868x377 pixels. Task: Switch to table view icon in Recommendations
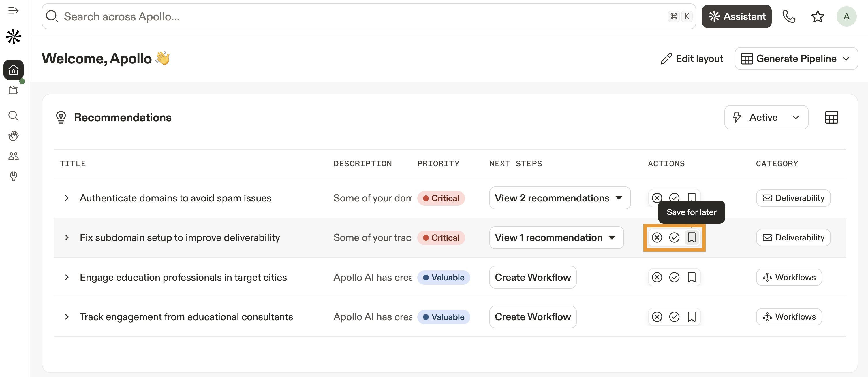831,117
